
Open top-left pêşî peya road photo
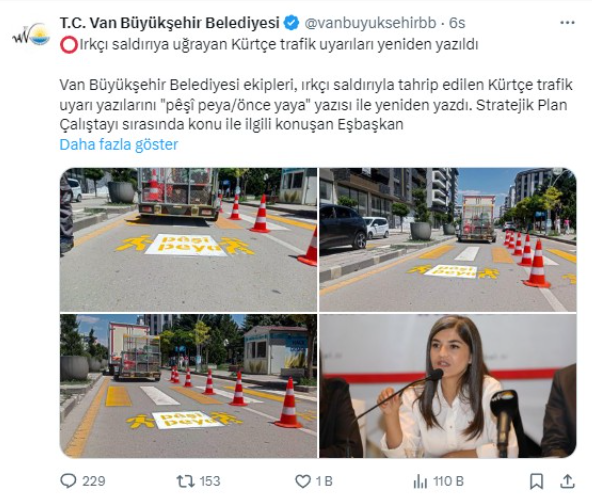[188, 240]
